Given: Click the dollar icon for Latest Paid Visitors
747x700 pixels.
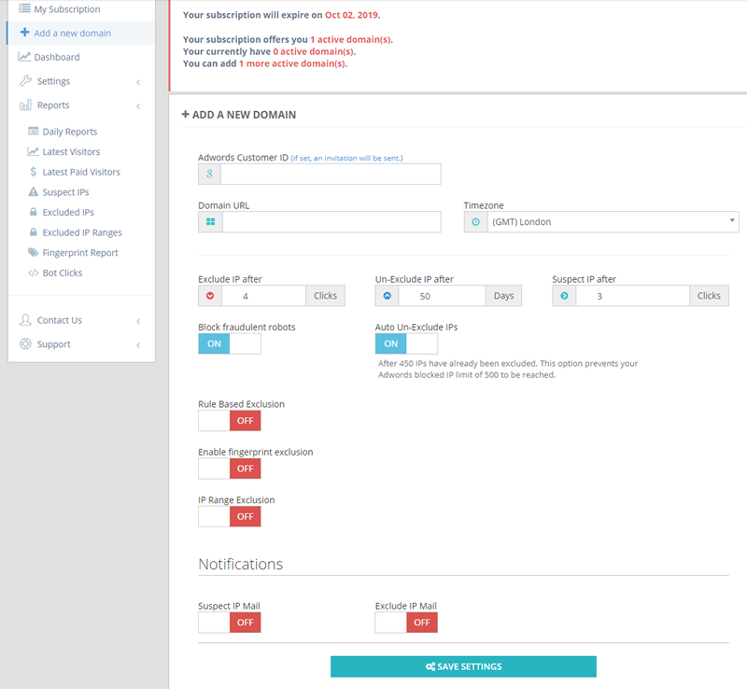Looking at the screenshot, I should click(x=34, y=172).
